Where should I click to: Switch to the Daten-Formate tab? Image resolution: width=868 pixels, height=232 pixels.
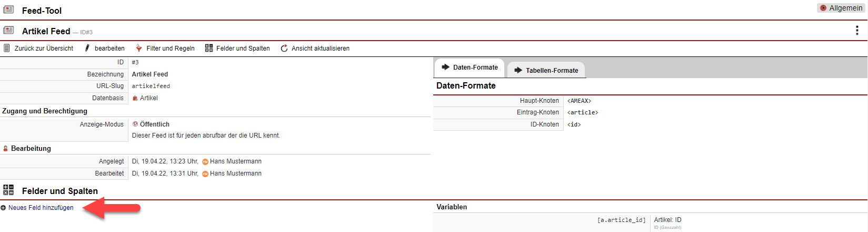pos(470,67)
